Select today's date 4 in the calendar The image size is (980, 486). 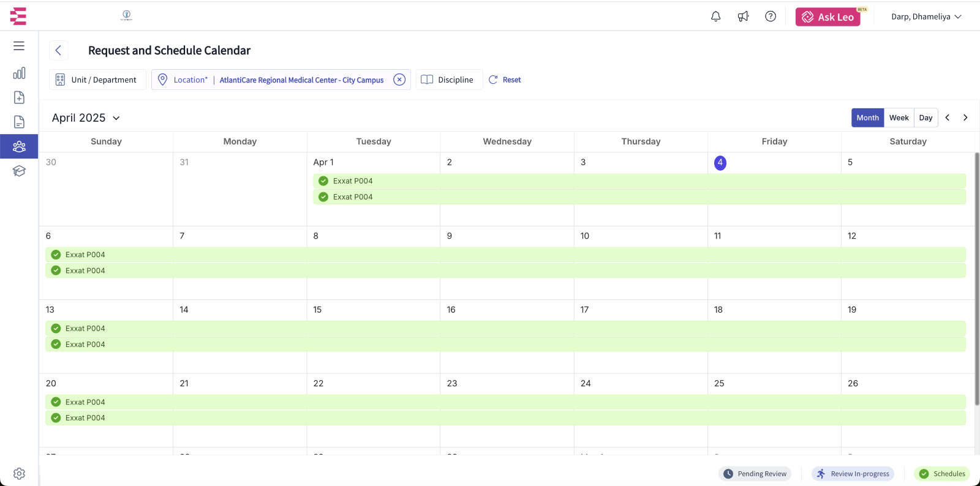pos(720,163)
